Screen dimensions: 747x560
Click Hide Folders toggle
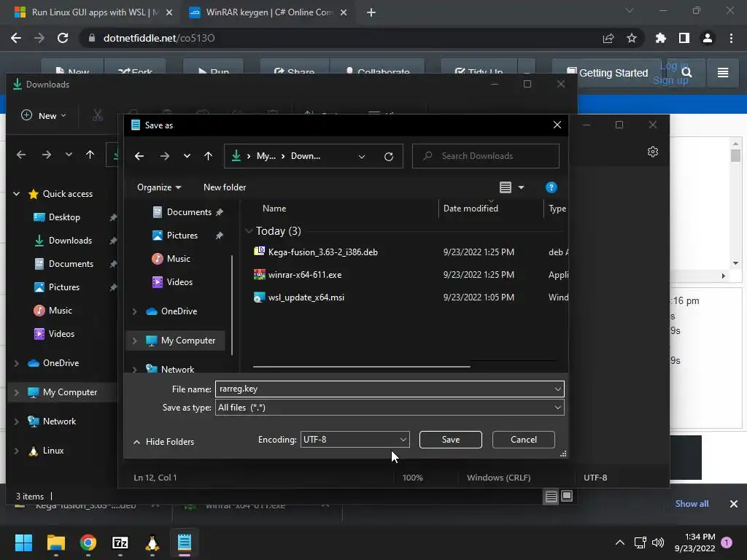[164, 442]
